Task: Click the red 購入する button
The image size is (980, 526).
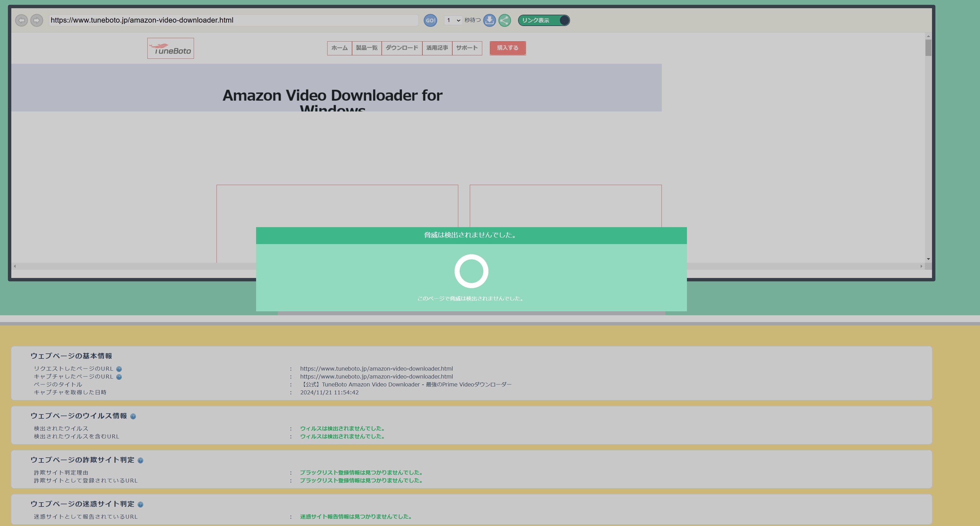Action: pyautogui.click(x=507, y=48)
